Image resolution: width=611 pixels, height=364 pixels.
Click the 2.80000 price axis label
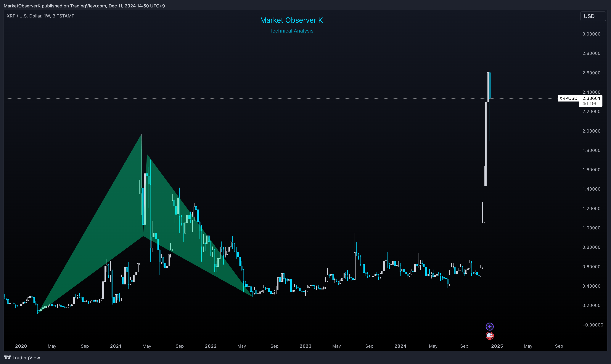591,53
